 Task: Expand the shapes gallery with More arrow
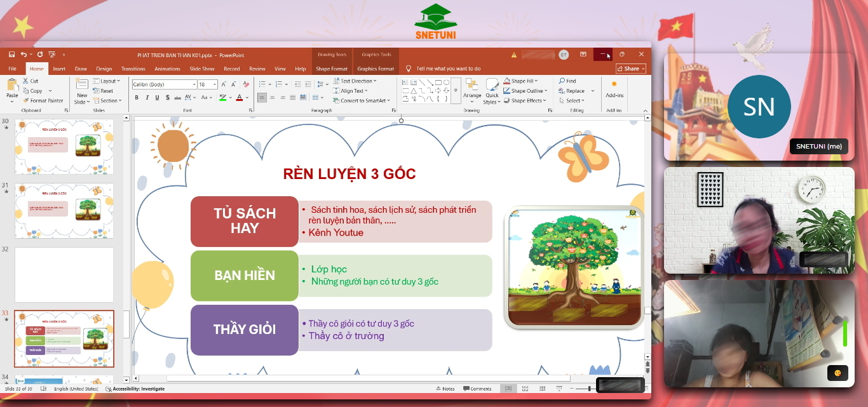[x=456, y=90]
